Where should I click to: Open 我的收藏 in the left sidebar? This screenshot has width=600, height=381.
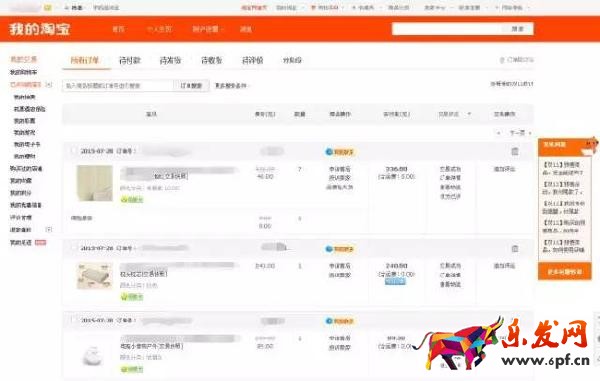point(21,181)
